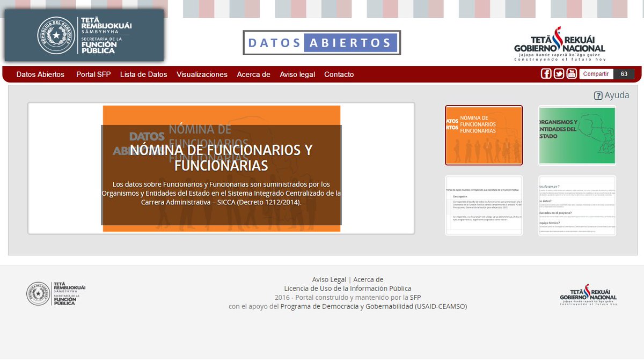Click the Compartir share button
This screenshot has width=644, height=362.
pos(596,74)
